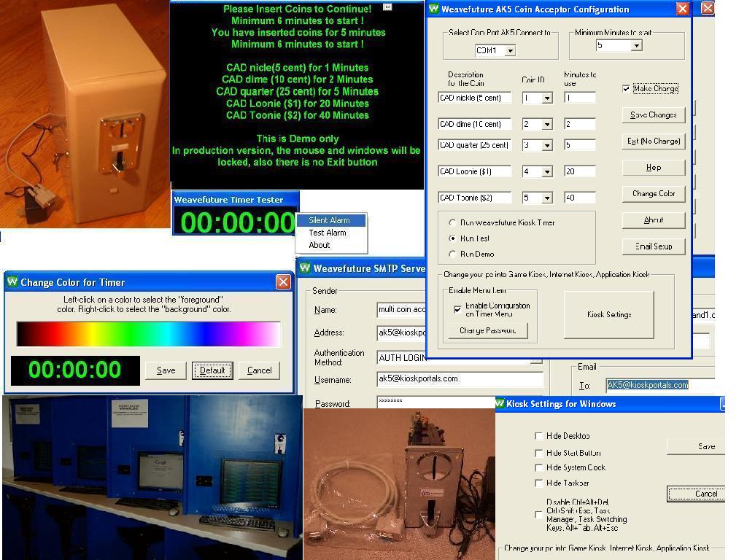Pick a color from the rainbow spectrum bar
This screenshot has width=747, height=560.
coord(146,333)
